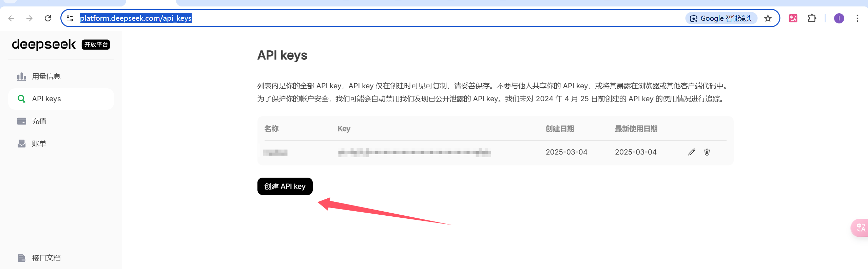Click the 账单 inbox icon
This screenshot has width=868, height=269.
coord(22,144)
